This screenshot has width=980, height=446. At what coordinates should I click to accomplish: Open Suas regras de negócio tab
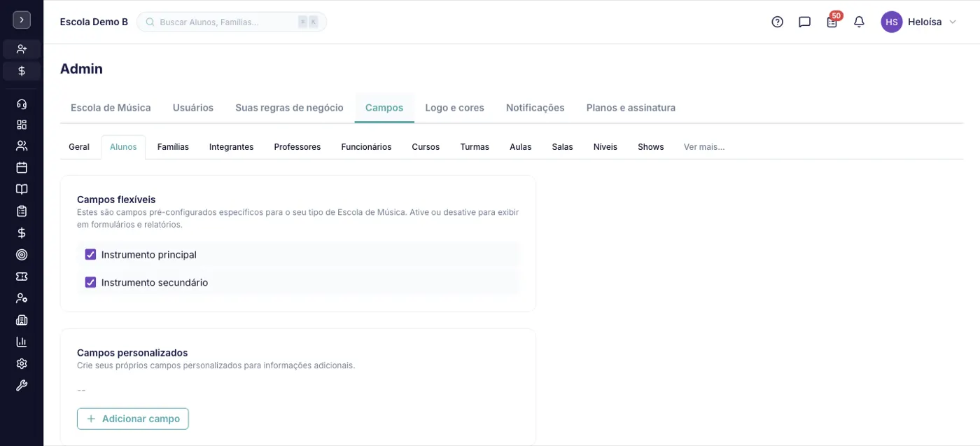click(x=289, y=108)
